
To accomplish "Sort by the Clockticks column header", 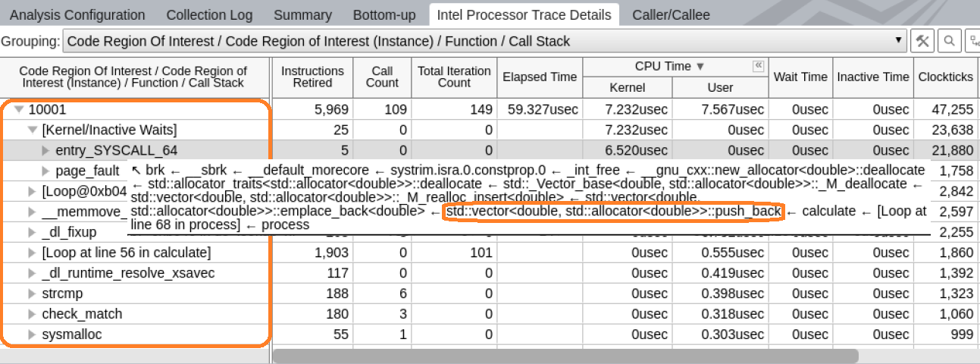I will click(x=946, y=77).
